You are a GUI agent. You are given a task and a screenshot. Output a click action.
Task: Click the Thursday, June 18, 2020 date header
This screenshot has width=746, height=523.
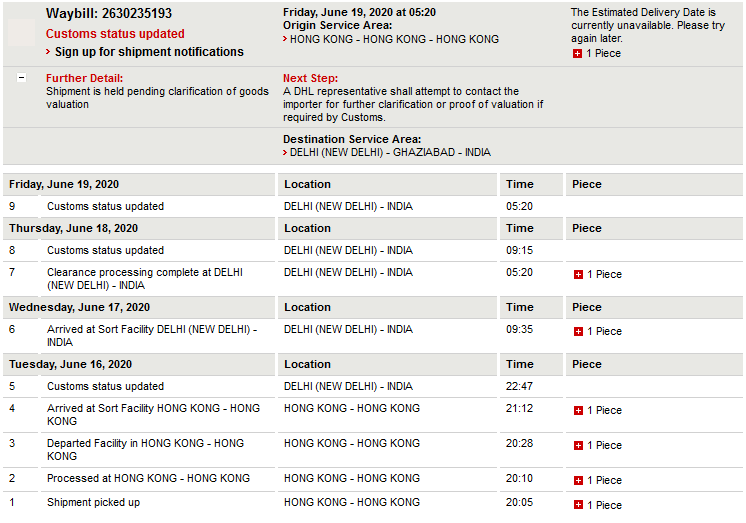[73, 228]
